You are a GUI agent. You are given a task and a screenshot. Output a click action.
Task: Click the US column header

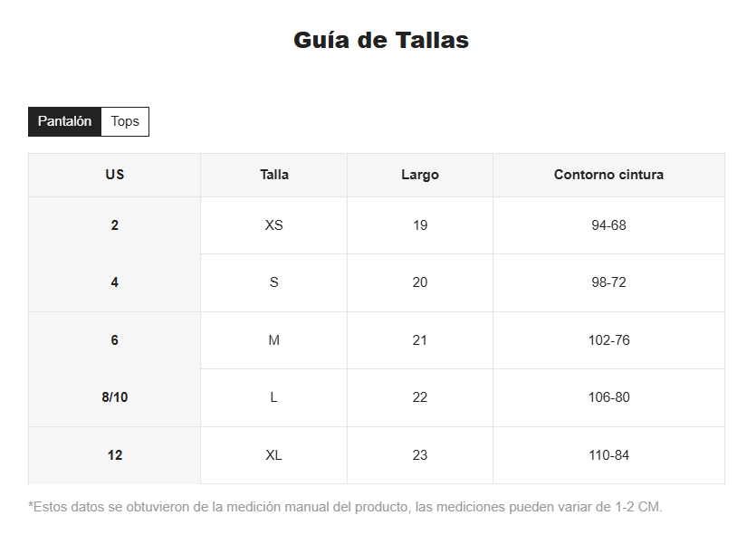pos(115,175)
